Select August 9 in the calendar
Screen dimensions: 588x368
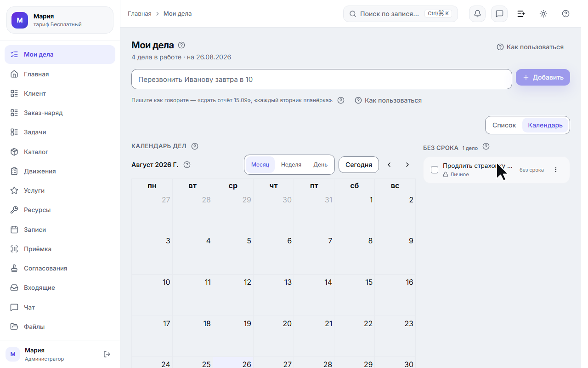pyautogui.click(x=395, y=254)
